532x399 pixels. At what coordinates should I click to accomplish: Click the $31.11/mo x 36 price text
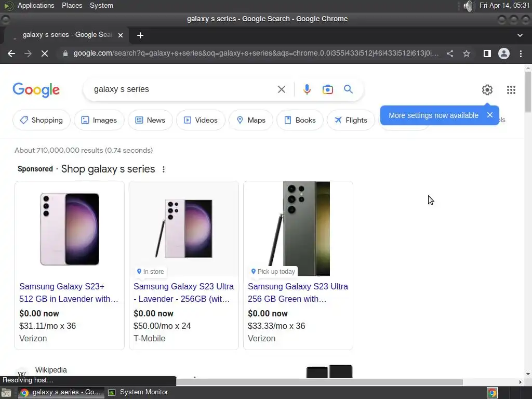click(x=47, y=326)
